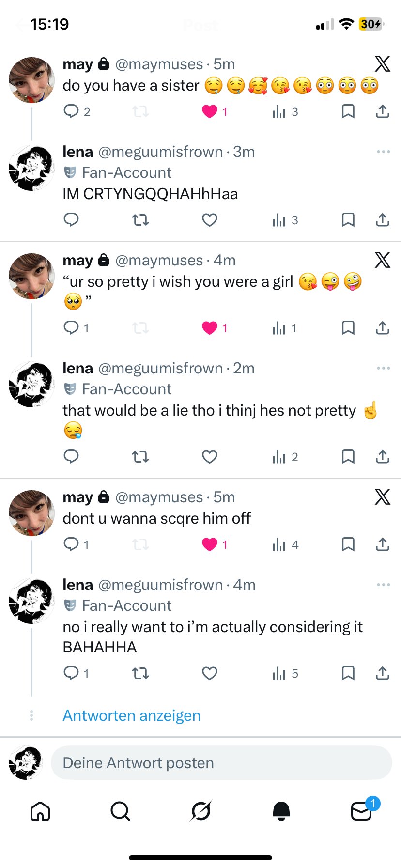This screenshot has height=868, width=401.
Task: Tap X logo on may's first post
Action: tap(383, 64)
